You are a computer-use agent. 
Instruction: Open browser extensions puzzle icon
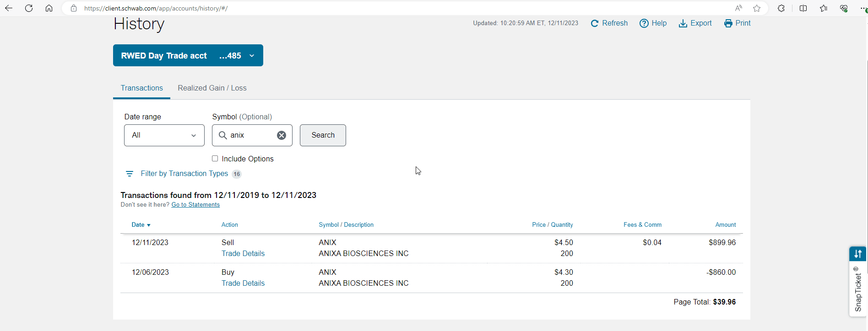tap(781, 8)
